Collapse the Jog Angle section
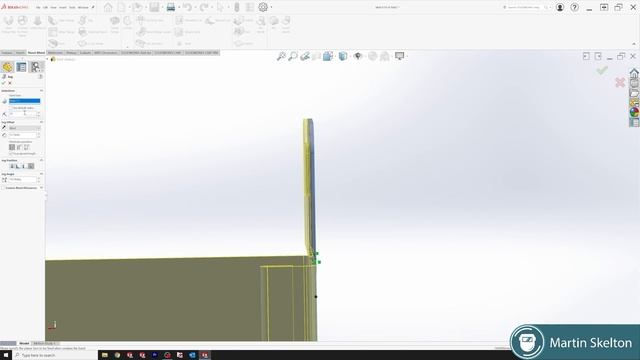Viewport: 640px width, 360px height. tap(41, 174)
